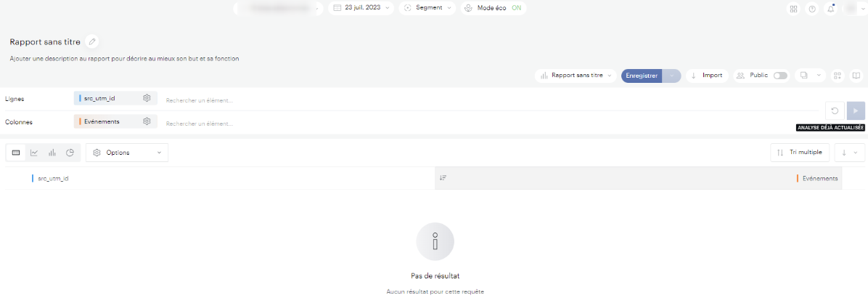
Task: Switch to bar chart view
Action: point(52,153)
